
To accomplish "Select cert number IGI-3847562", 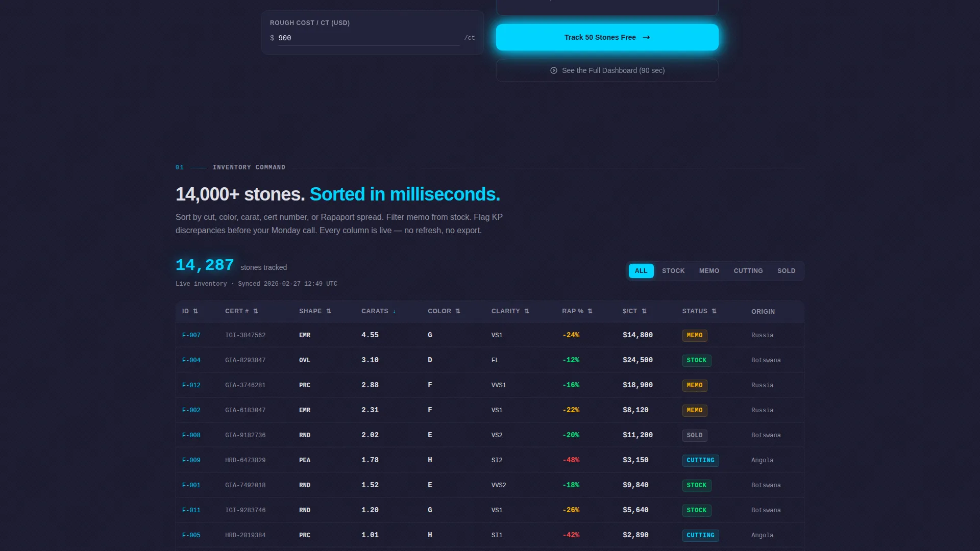I will click(x=246, y=335).
